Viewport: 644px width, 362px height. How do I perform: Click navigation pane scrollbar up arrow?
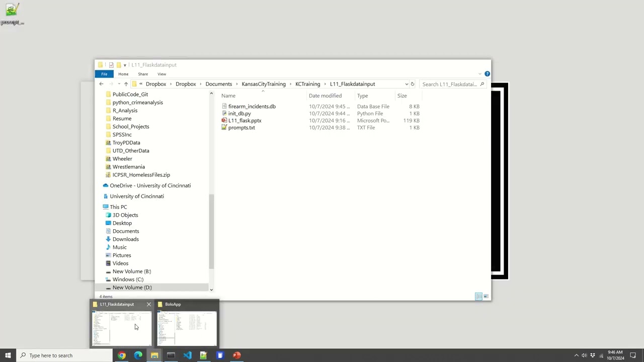(211, 94)
